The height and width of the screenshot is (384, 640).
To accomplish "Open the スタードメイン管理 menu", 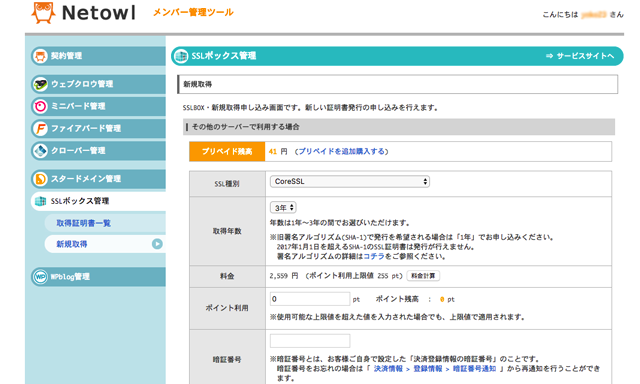I will [98, 179].
